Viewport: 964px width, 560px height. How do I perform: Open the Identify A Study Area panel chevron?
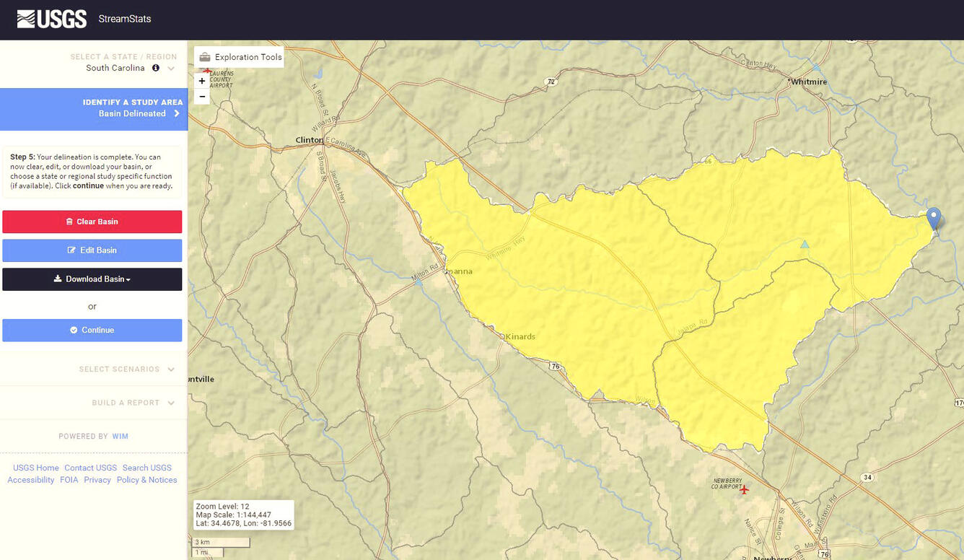click(x=176, y=113)
